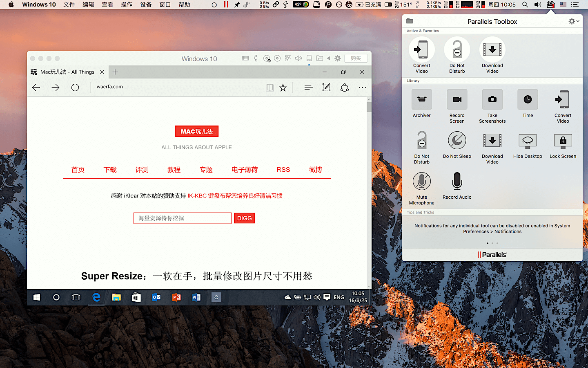The height and width of the screenshot is (368, 588).
Task: Open the 文件 menu in Mac menu bar
Action: coord(69,4)
